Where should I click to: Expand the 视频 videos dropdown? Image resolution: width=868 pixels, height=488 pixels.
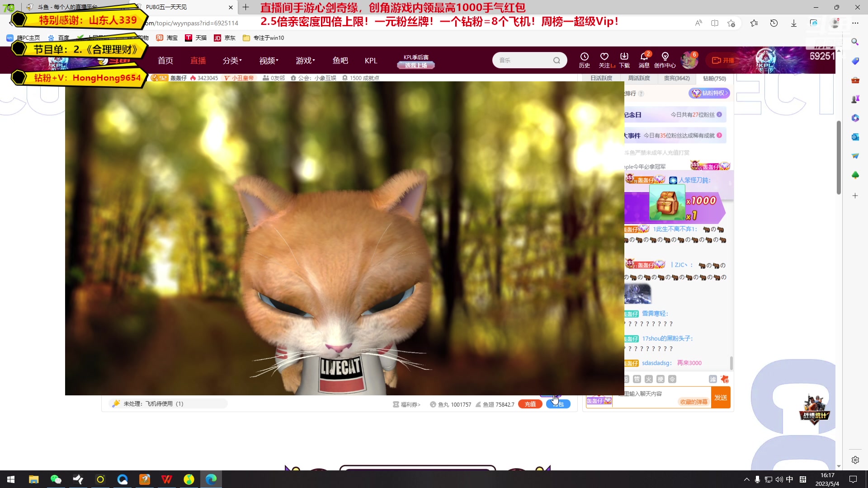click(x=269, y=61)
